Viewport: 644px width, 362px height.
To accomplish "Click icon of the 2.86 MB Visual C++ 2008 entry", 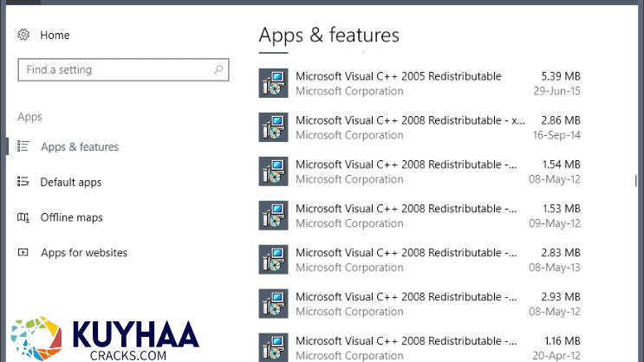I will click(x=273, y=127).
